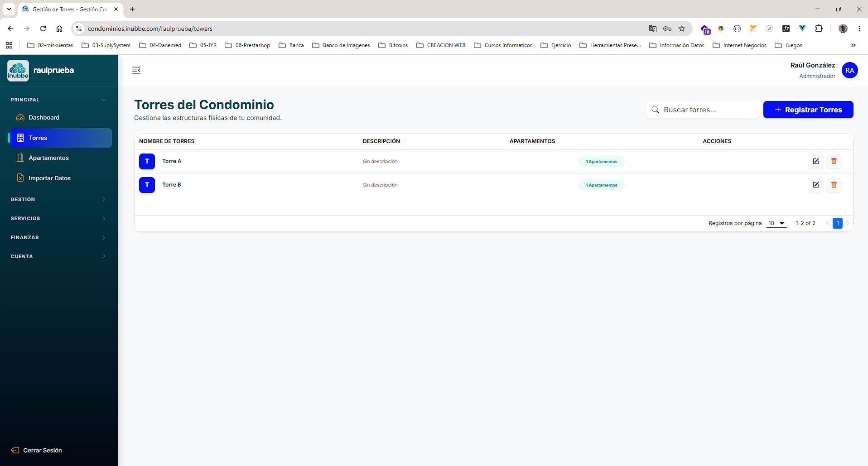Image resolution: width=868 pixels, height=466 pixels.
Task: View site information icon beside the URL
Action: coord(79,29)
